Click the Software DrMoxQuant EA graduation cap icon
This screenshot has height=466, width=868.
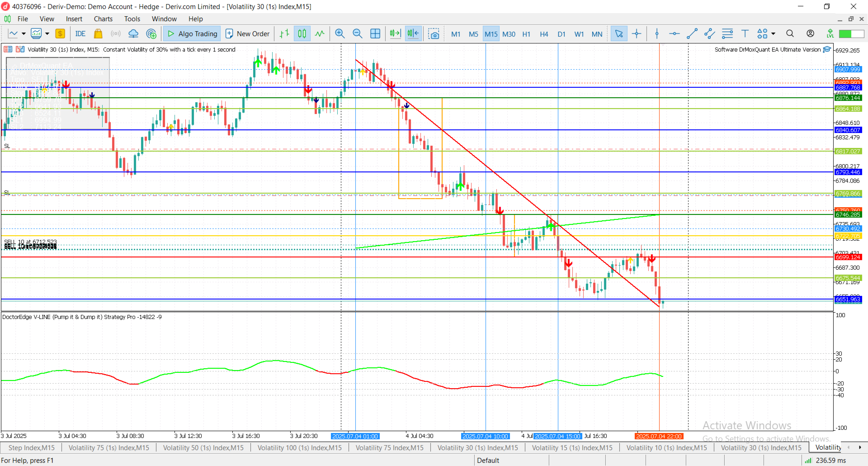point(827,49)
